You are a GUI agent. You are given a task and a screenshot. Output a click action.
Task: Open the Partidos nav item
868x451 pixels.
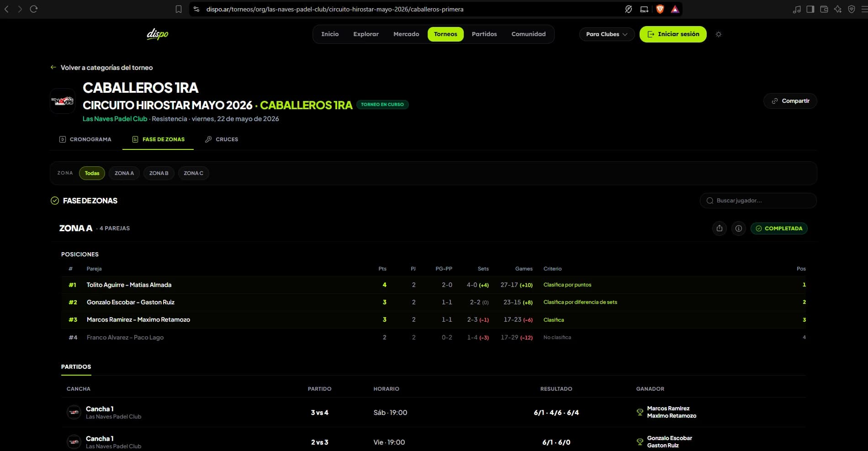point(484,34)
